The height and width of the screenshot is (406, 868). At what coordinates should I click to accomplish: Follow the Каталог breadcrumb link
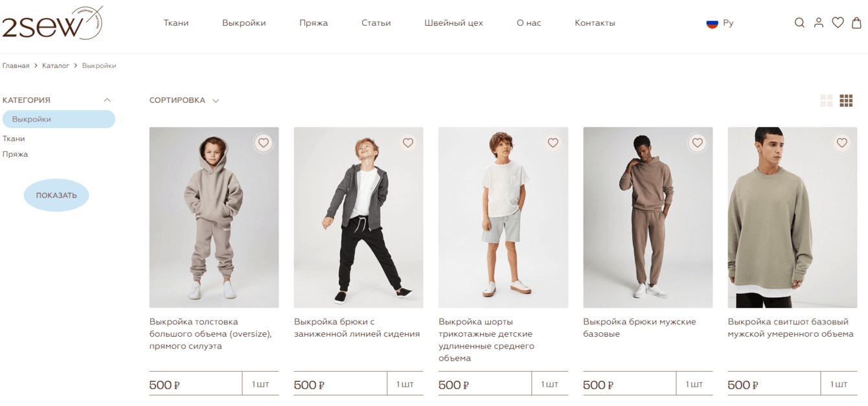pyautogui.click(x=56, y=66)
